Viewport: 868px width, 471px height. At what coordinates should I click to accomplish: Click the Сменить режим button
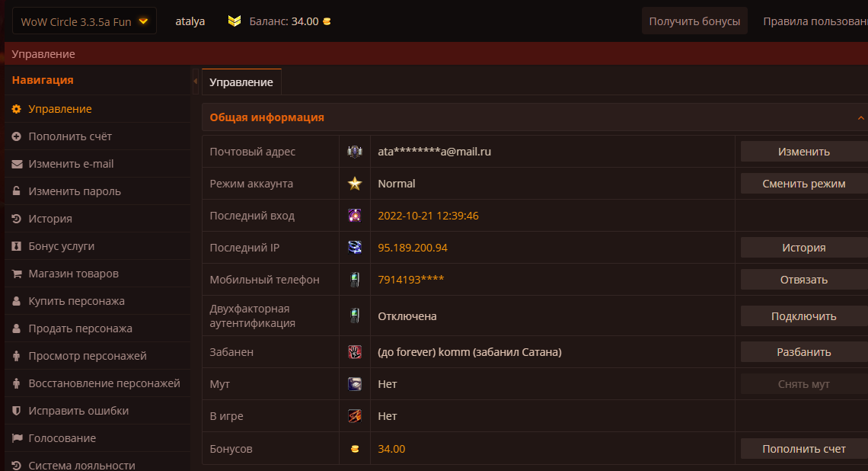804,184
